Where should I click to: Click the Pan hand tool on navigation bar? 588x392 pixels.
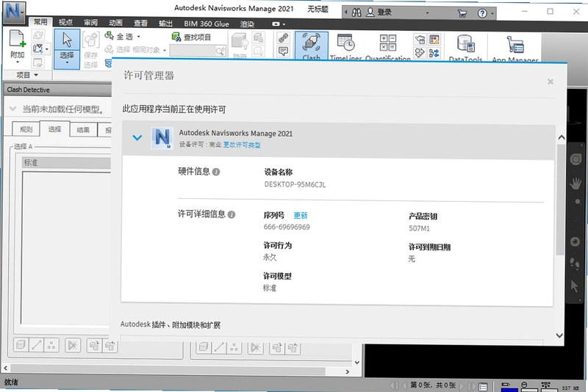pos(576,183)
